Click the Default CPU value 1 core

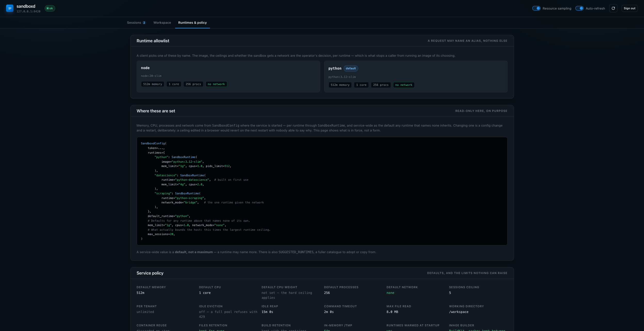205,293
